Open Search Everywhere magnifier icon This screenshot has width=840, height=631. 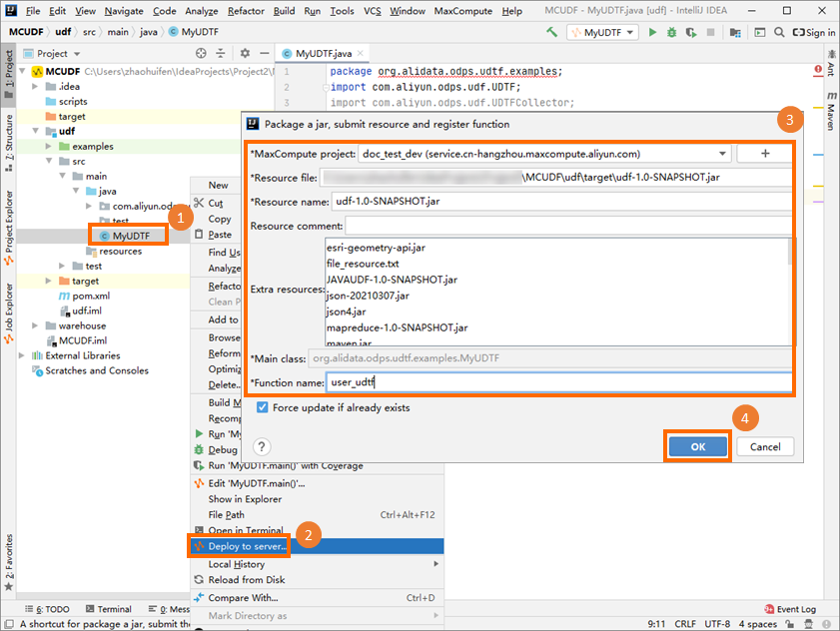coord(779,32)
